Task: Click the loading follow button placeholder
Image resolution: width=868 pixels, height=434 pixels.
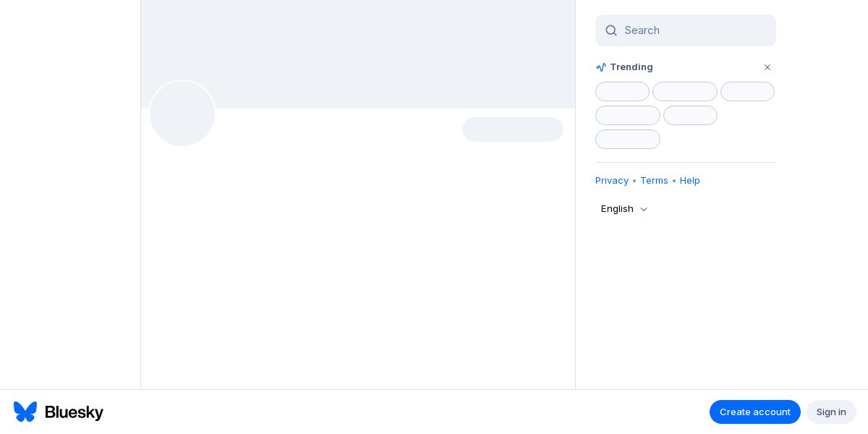Action: tap(513, 129)
